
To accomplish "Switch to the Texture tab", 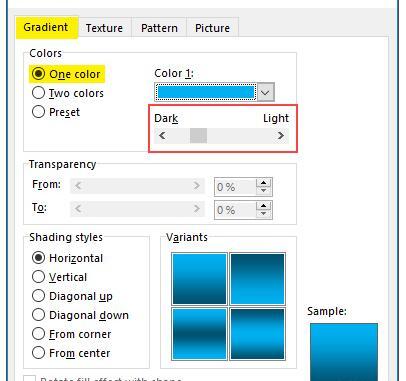I will tap(104, 28).
